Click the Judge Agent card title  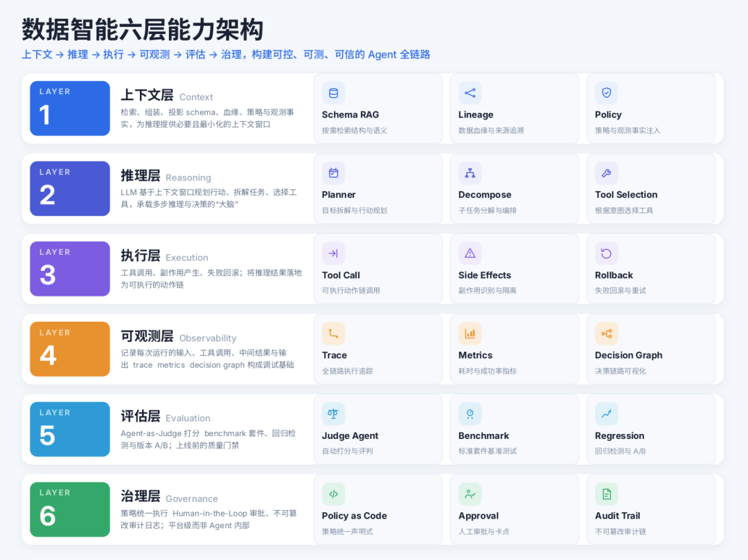350,435
